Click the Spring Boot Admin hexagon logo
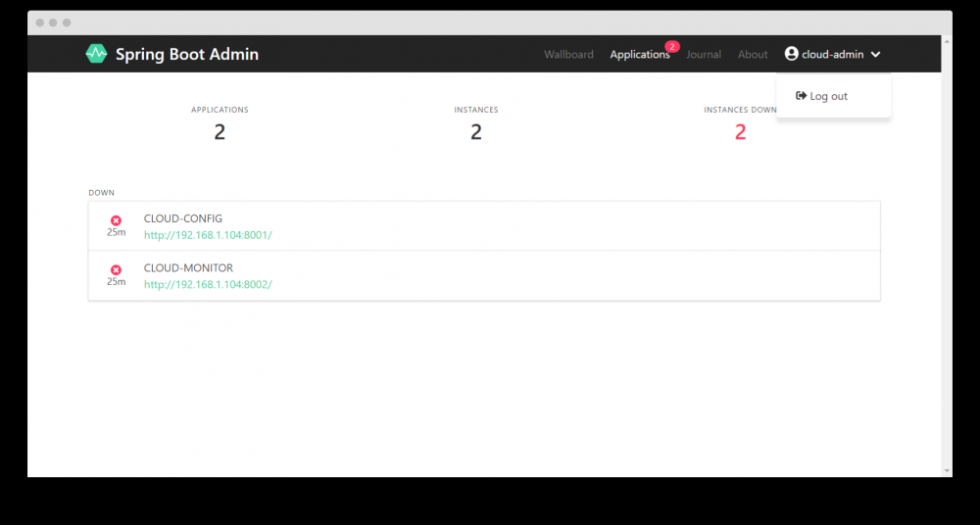 click(96, 54)
